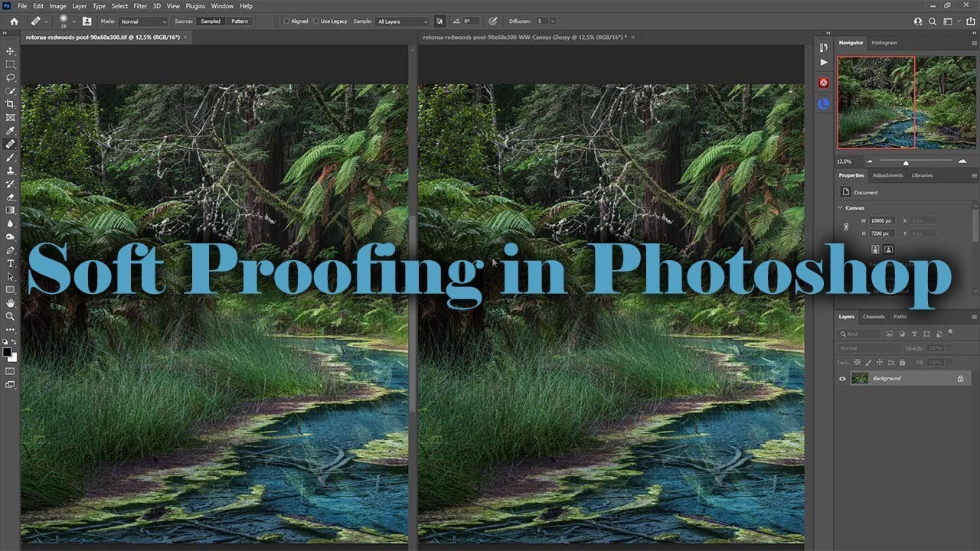
Task: Open the layer blend mode Normal dropdown
Action: pos(869,348)
